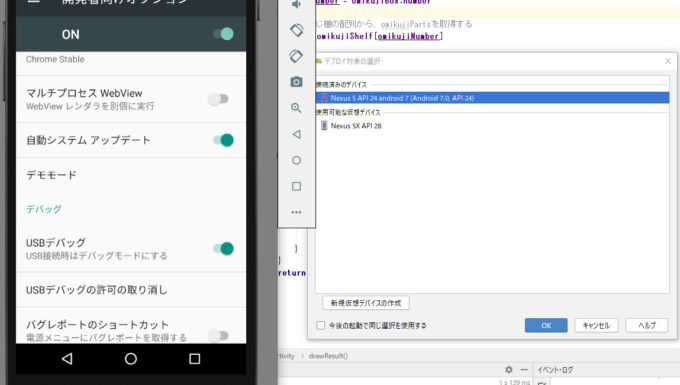Activate the zoom magnifier in emulator toolbar
The height and width of the screenshot is (385, 680).
[x=297, y=108]
